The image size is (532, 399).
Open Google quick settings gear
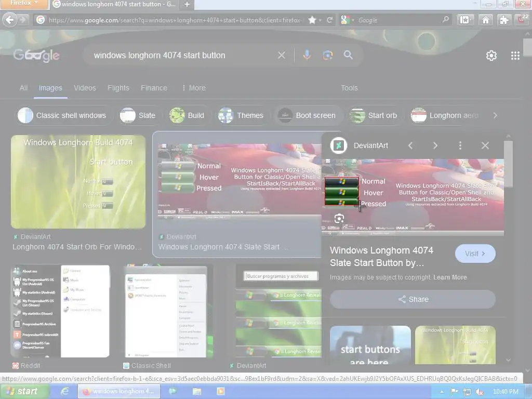(491, 55)
